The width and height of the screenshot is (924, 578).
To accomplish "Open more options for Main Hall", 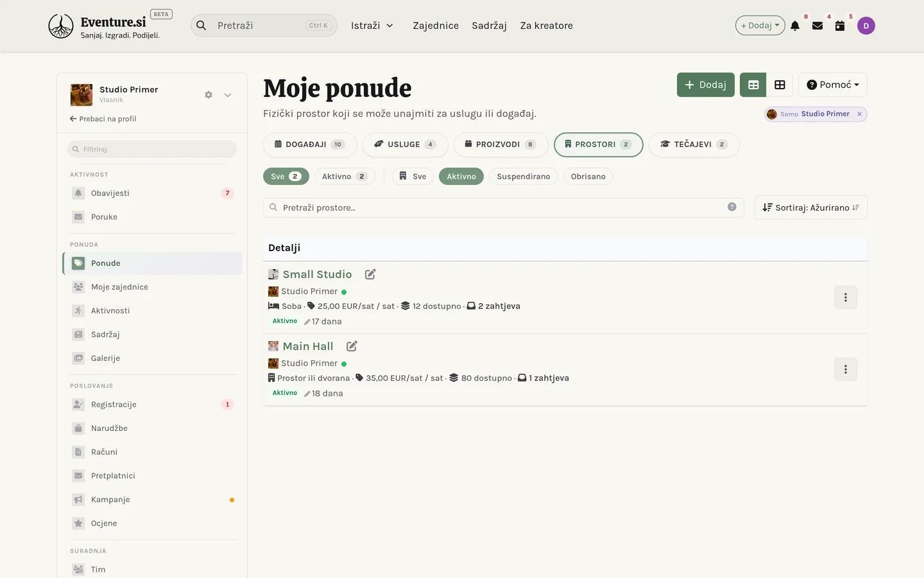I will pos(846,369).
